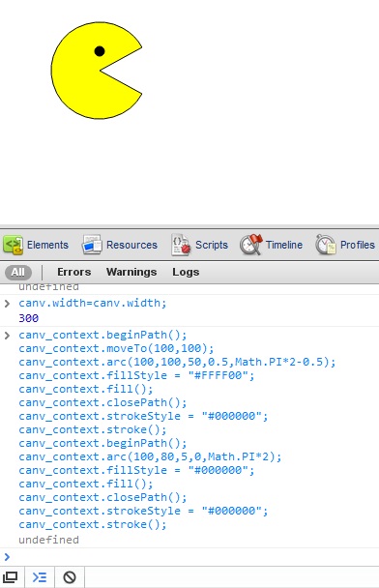Click Pac-Man's black eye on canvas
Viewport: 379px width, 588px height.
(x=100, y=51)
